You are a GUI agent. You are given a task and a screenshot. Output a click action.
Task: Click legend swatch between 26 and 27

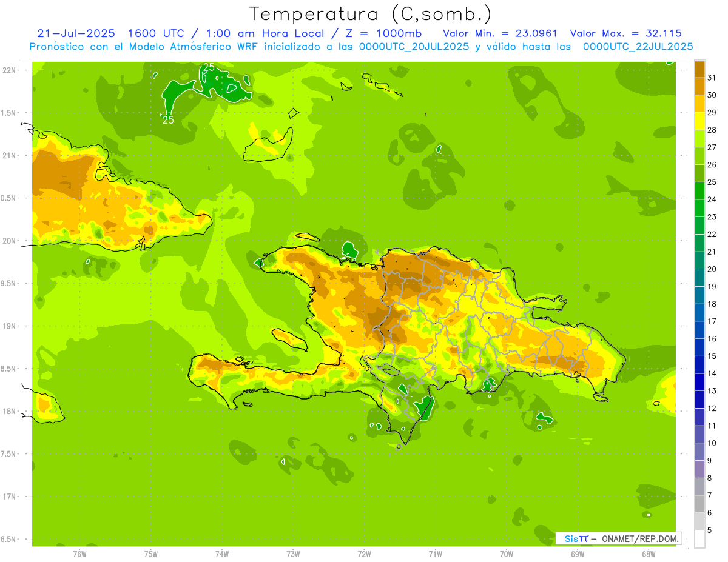tap(699, 156)
